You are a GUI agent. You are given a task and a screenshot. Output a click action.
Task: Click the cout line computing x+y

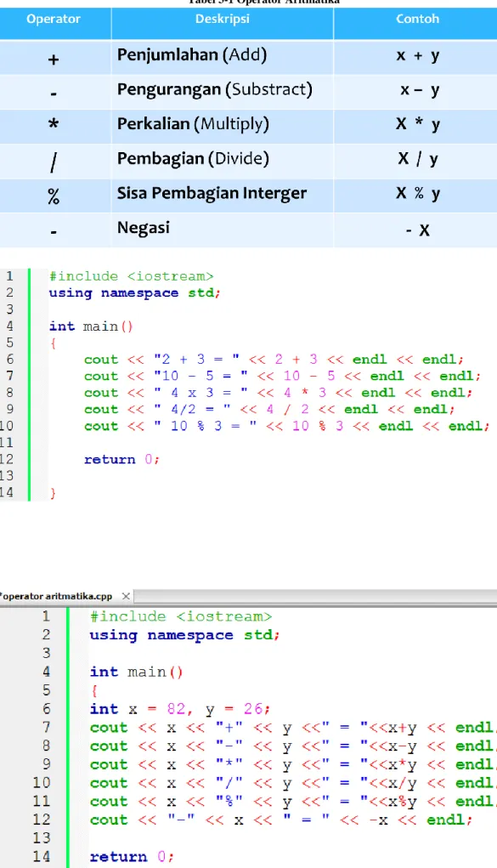pyautogui.click(x=293, y=728)
